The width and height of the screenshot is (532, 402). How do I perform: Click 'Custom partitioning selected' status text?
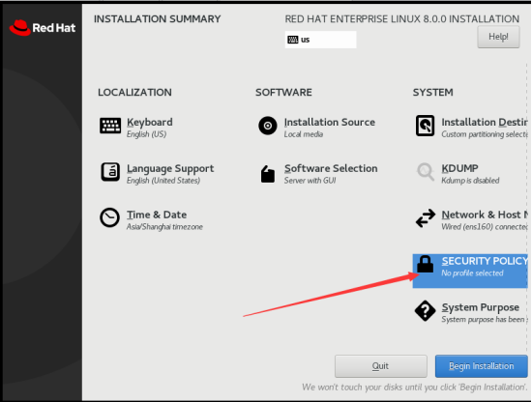coord(485,134)
